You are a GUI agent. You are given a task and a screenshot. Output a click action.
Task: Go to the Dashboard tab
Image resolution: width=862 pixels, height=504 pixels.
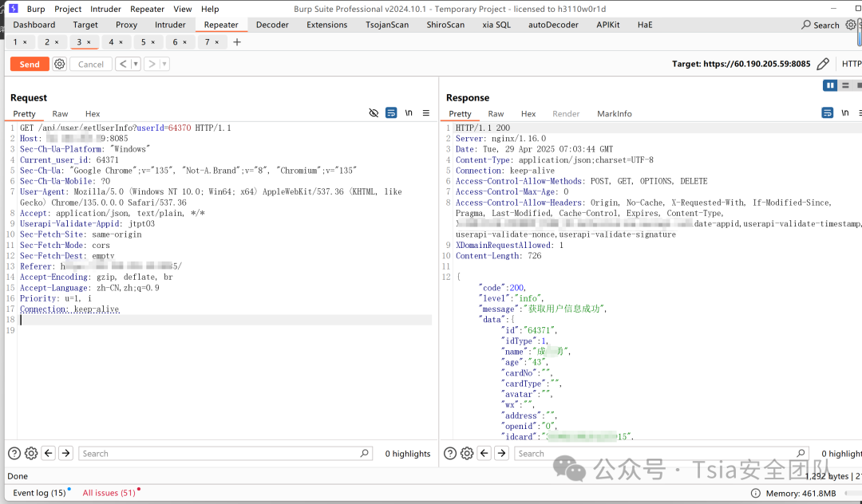(34, 25)
